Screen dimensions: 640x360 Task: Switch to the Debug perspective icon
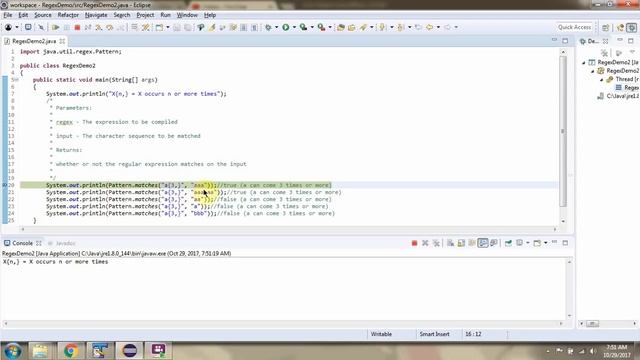coord(632,27)
